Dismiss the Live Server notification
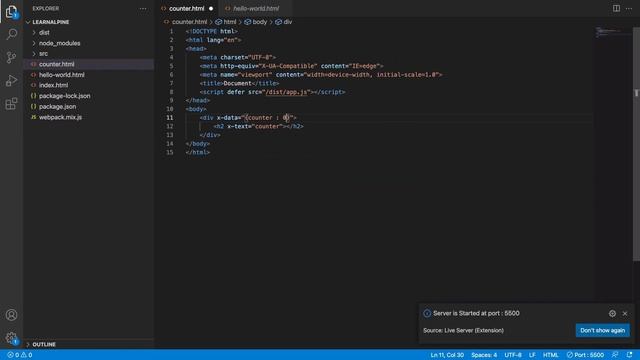The width and height of the screenshot is (640, 360). pos(625,313)
